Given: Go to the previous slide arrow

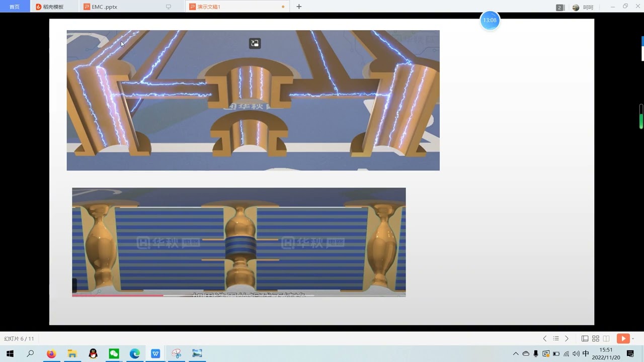Looking at the screenshot, I should (545, 339).
